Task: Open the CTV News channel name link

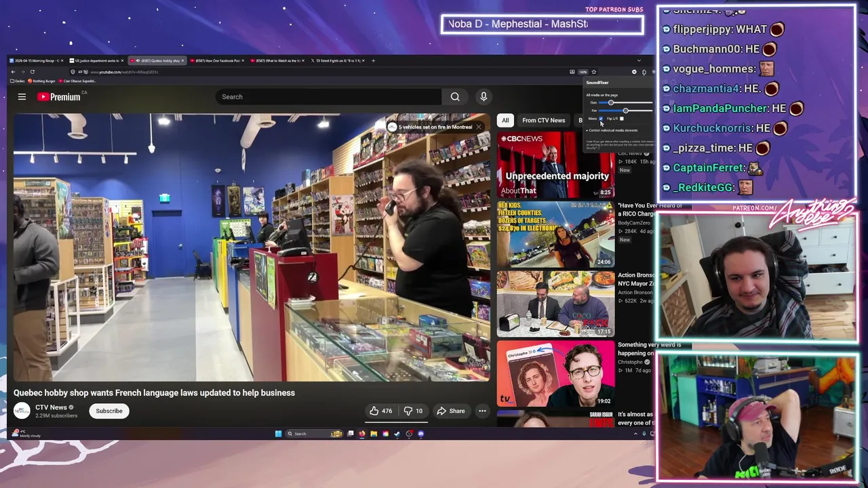Action: [x=51, y=407]
